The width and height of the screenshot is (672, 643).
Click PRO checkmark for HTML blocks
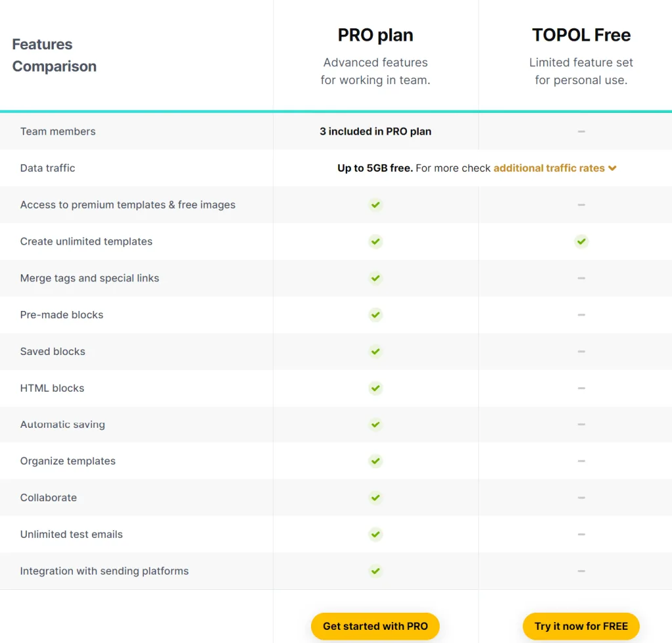click(x=375, y=388)
